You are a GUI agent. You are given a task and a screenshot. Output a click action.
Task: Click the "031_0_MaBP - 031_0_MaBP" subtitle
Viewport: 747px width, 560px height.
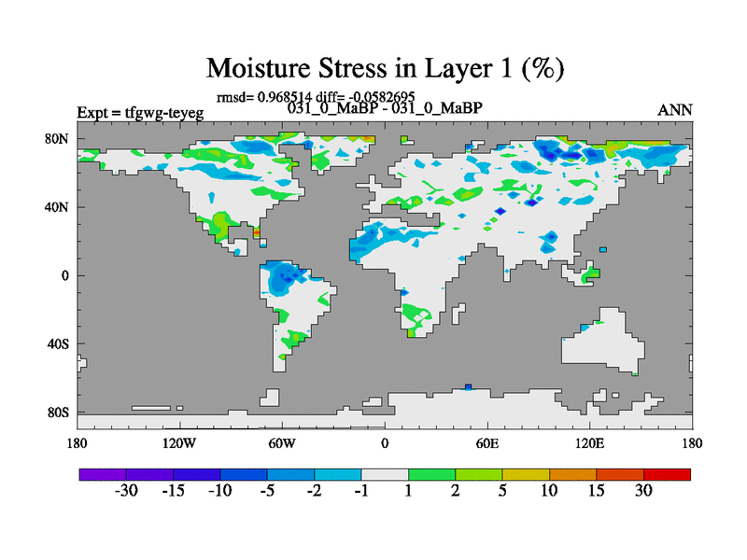click(385, 107)
